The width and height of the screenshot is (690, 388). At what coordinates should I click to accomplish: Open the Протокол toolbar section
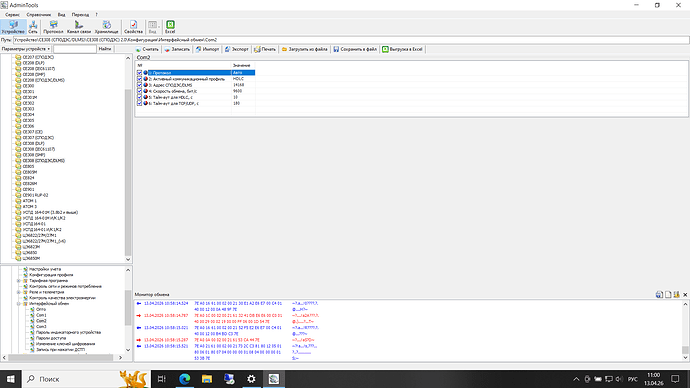pyautogui.click(x=53, y=27)
